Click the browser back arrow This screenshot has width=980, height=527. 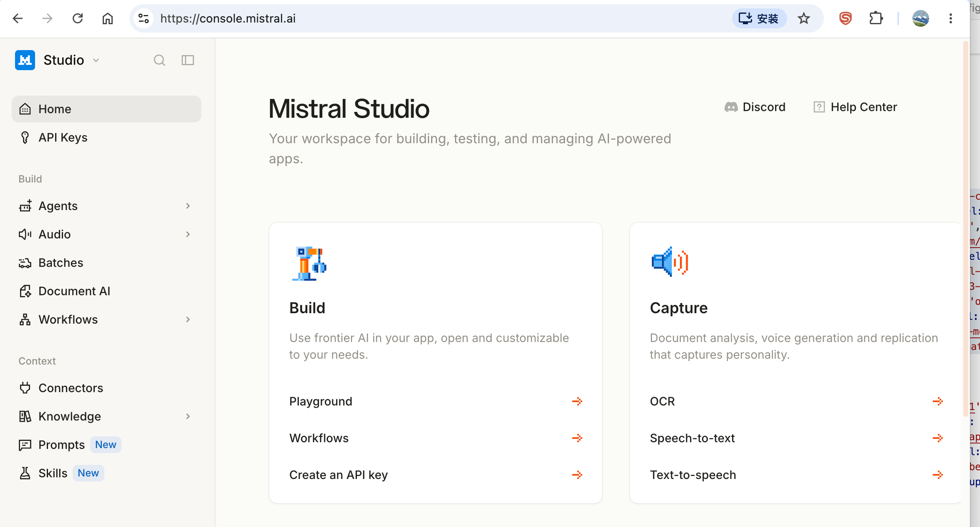(18, 18)
